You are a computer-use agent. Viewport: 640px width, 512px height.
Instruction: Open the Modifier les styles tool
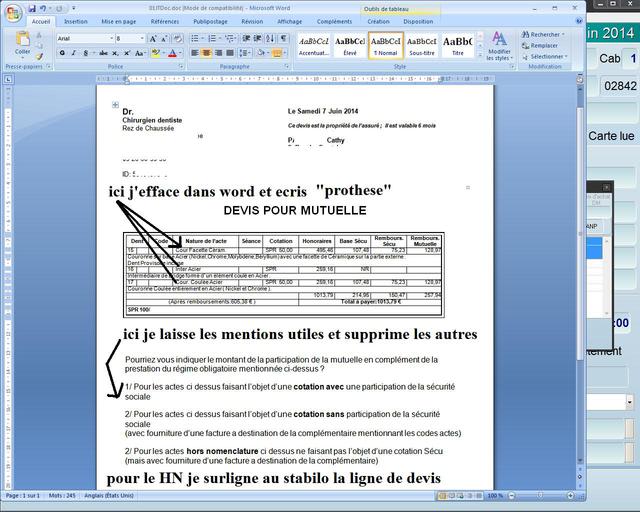[498, 45]
